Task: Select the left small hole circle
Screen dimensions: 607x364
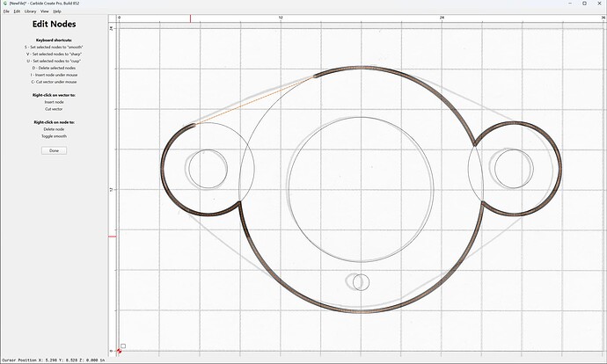Action: (x=208, y=169)
